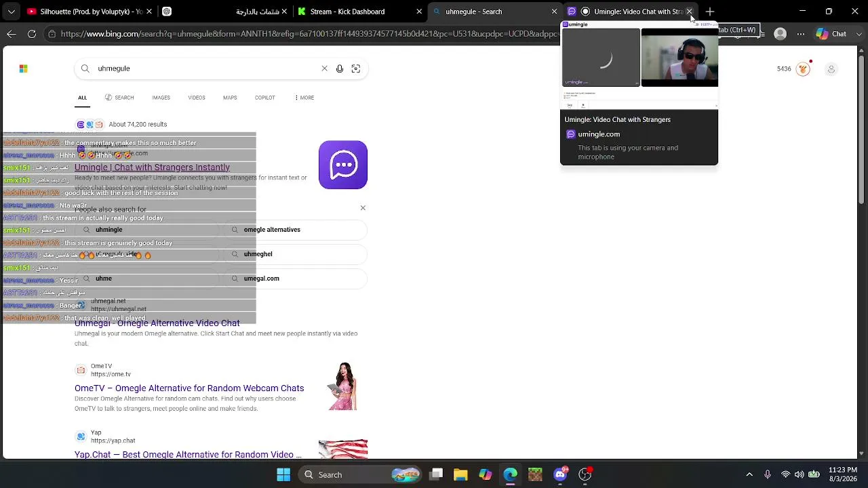This screenshot has width=868, height=488.
Task: Launch Copilot from the taskbar
Action: 486,474
